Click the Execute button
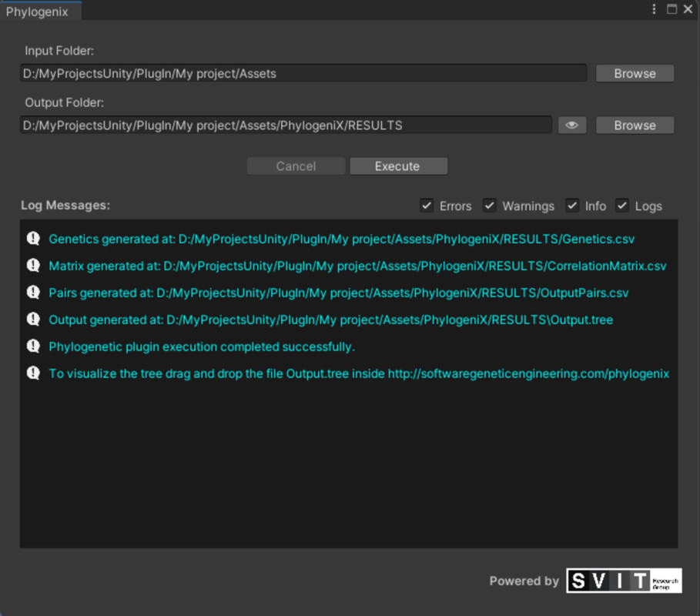This screenshot has height=616, width=700. tap(398, 166)
